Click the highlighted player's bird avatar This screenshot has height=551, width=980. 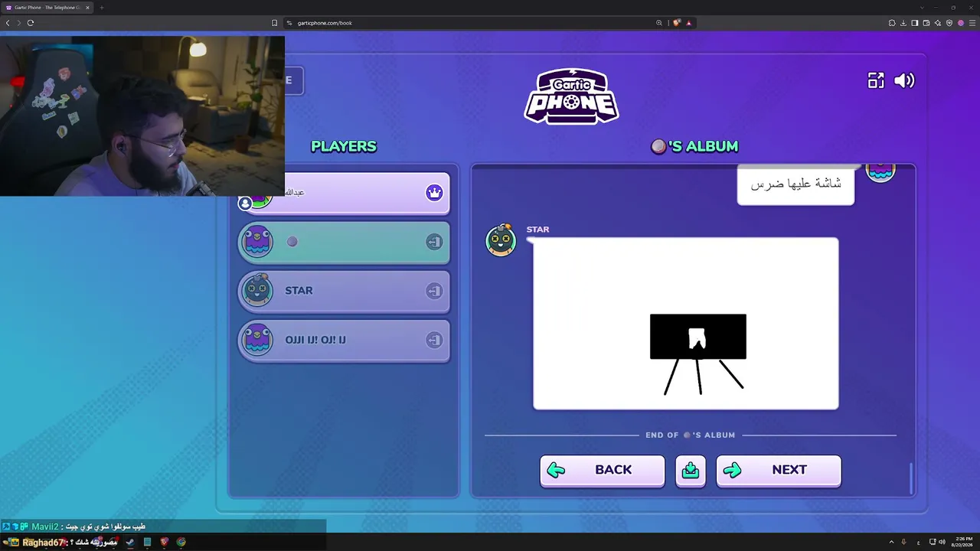pyautogui.click(x=257, y=241)
